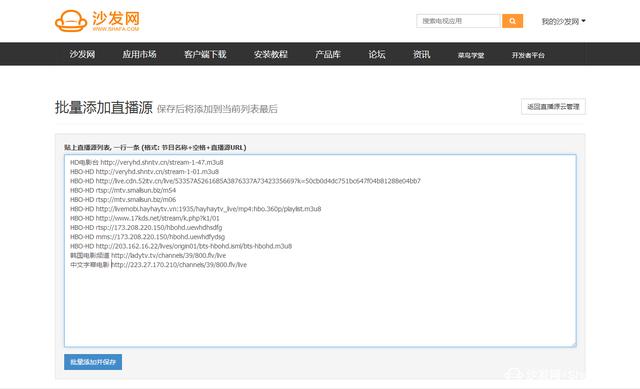640x389 pixels.
Task: Click the 203.162.16.22 bts-hbohd.m3u8 line
Action: pyautogui.click(x=181, y=246)
